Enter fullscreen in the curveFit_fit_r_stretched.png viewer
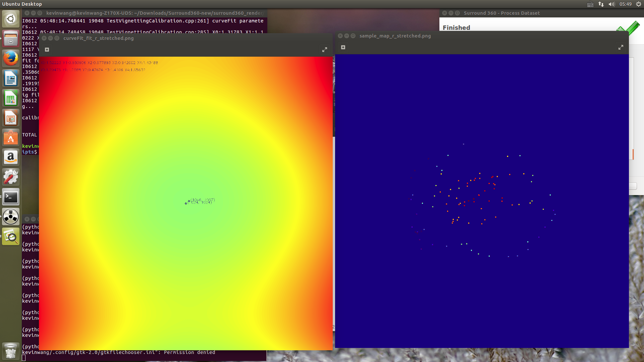644x362 pixels. 324,49
